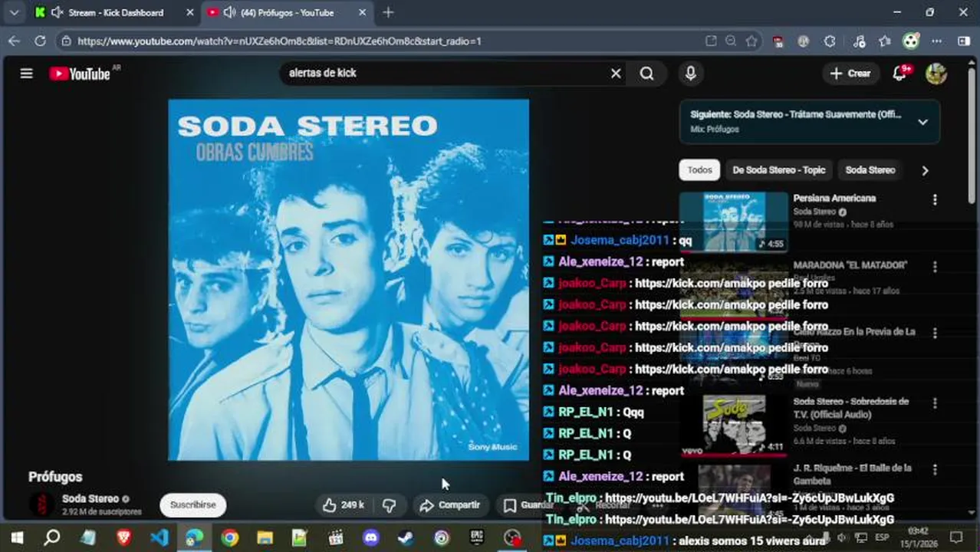Open page in app icon in address bar
980x552 pixels.
point(711,41)
